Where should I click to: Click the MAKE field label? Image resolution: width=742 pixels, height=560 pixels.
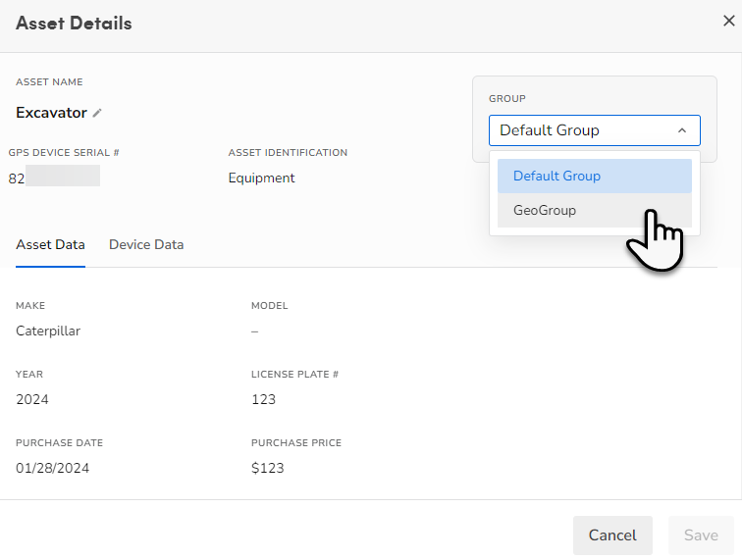pos(30,306)
